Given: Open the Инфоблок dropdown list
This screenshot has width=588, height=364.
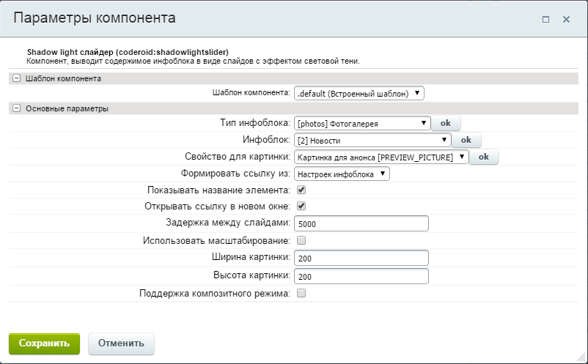Looking at the screenshot, I should [x=372, y=140].
